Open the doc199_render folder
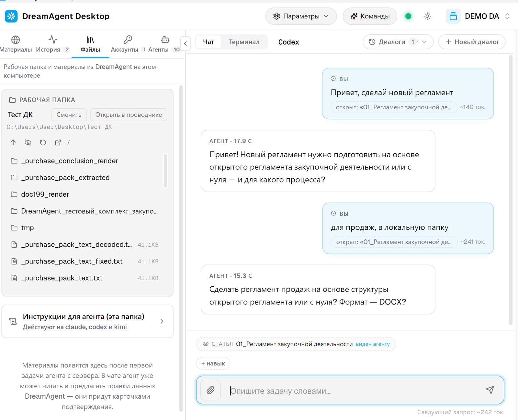The image size is (518, 420). [85, 194]
